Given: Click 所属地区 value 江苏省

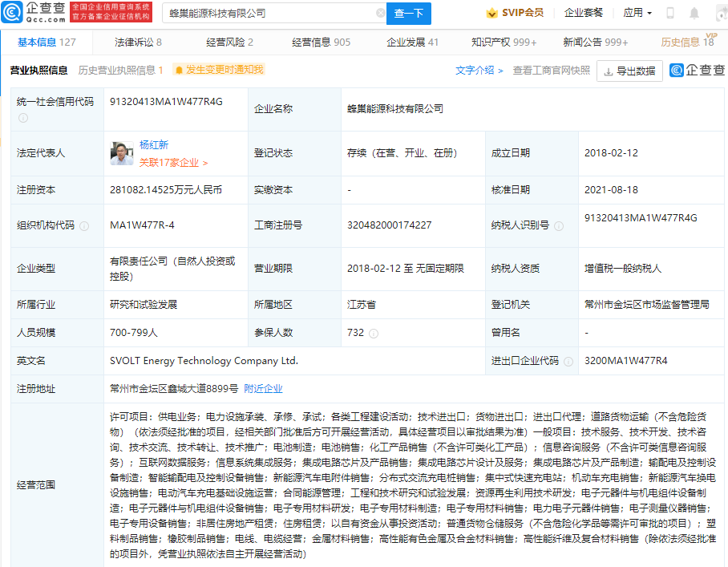Looking at the screenshot, I should (362, 305).
